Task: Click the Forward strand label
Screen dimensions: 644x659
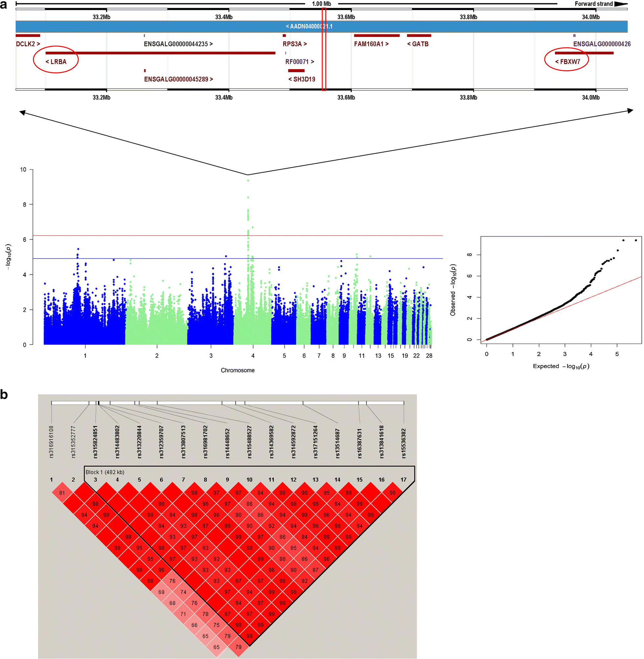Action: click(x=594, y=4)
